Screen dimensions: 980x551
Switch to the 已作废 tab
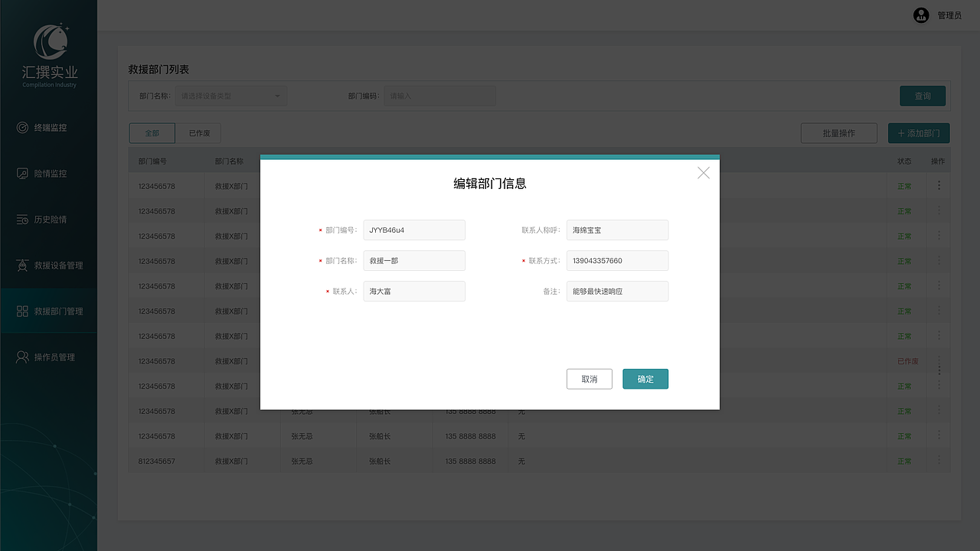[198, 132]
